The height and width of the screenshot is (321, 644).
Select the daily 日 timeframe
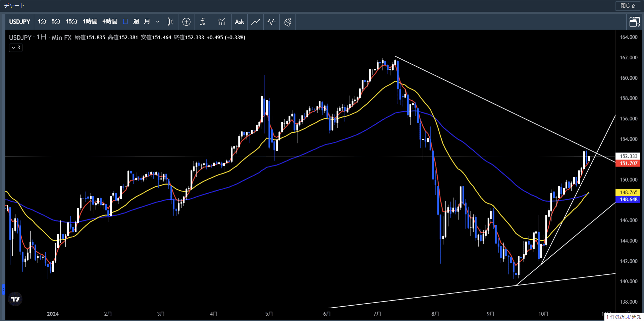125,22
